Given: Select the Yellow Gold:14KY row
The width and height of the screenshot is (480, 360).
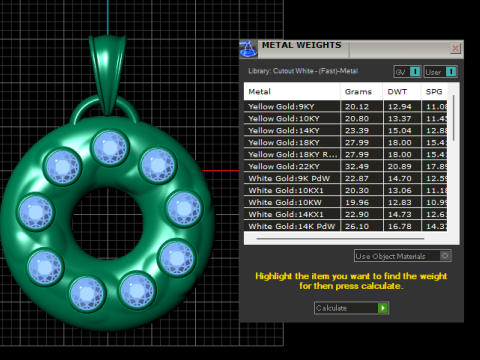Looking at the screenshot, I should [x=345, y=131].
